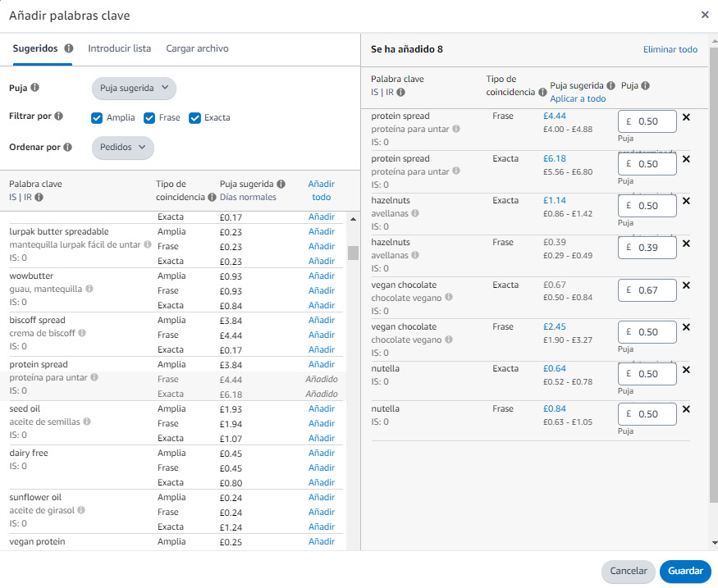The width and height of the screenshot is (718, 588).
Task: Click the Aplicar a todo link
Action: [578, 99]
